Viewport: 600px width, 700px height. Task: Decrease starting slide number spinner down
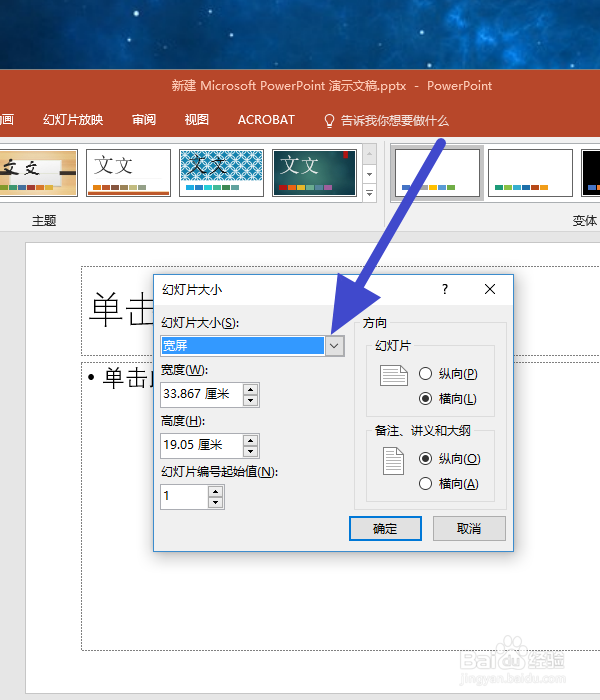click(x=216, y=502)
